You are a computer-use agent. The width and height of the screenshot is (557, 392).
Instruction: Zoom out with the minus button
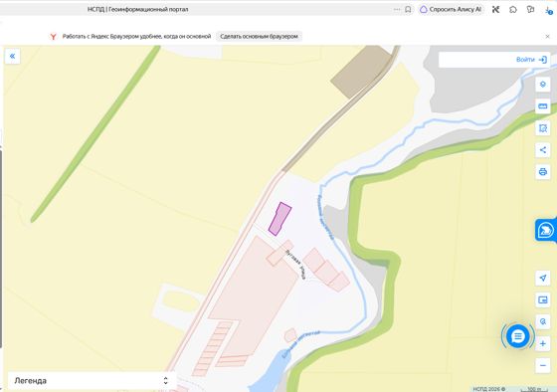(x=542, y=365)
